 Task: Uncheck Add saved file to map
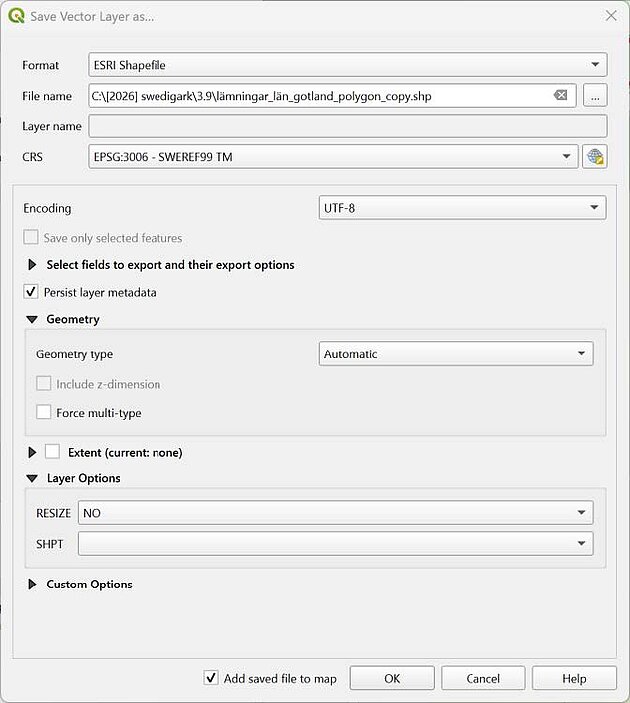[x=211, y=678]
